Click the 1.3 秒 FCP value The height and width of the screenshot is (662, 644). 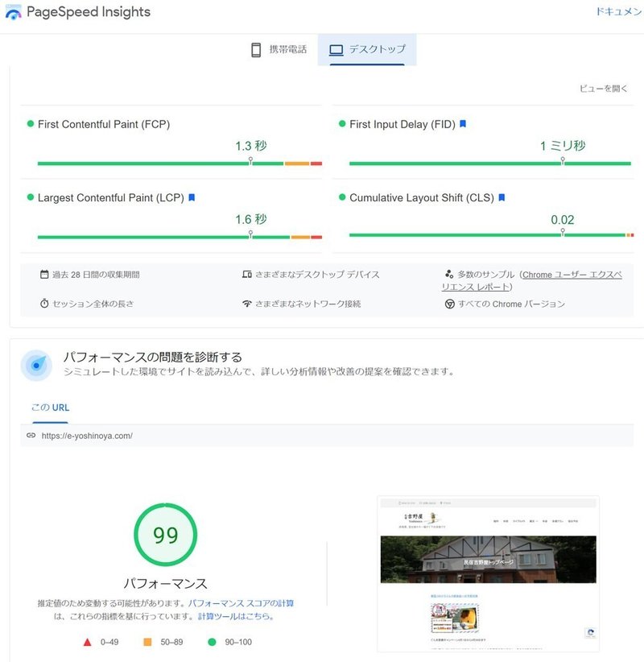pos(250,146)
